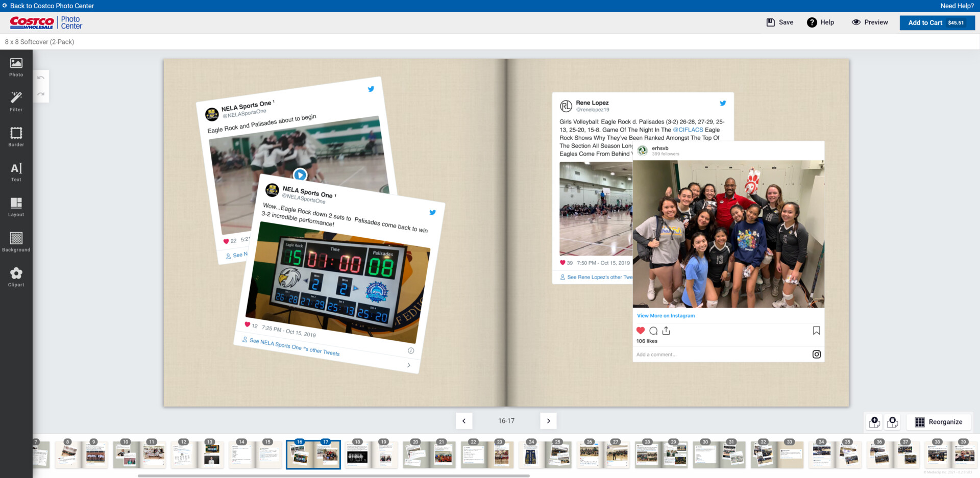The image size is (980, 478).
Task: Save the photo book project
Action: (780, 22)
